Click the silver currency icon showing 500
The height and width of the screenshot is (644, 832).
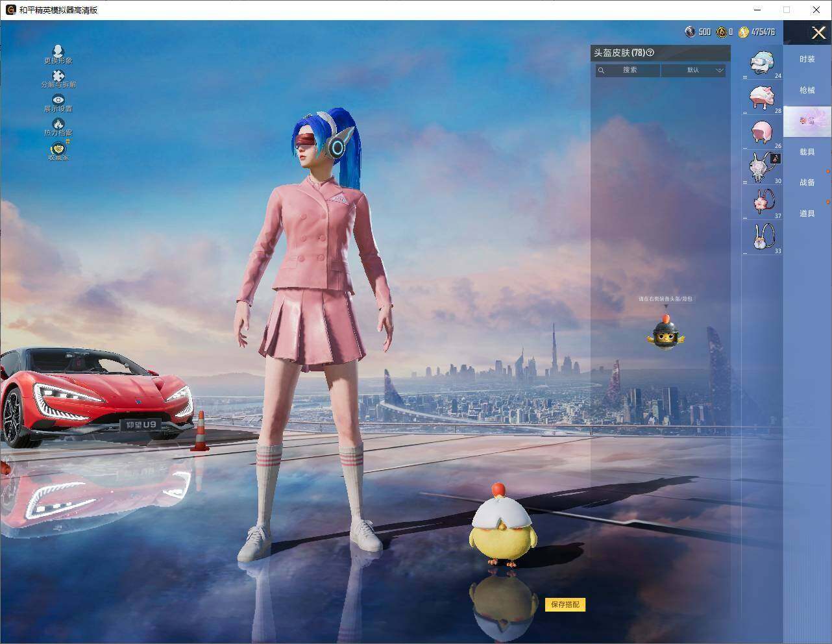691,32
